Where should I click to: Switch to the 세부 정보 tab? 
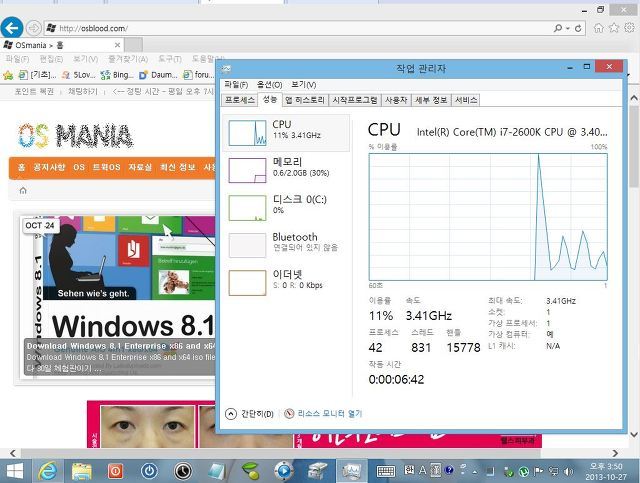pos(431,100)
